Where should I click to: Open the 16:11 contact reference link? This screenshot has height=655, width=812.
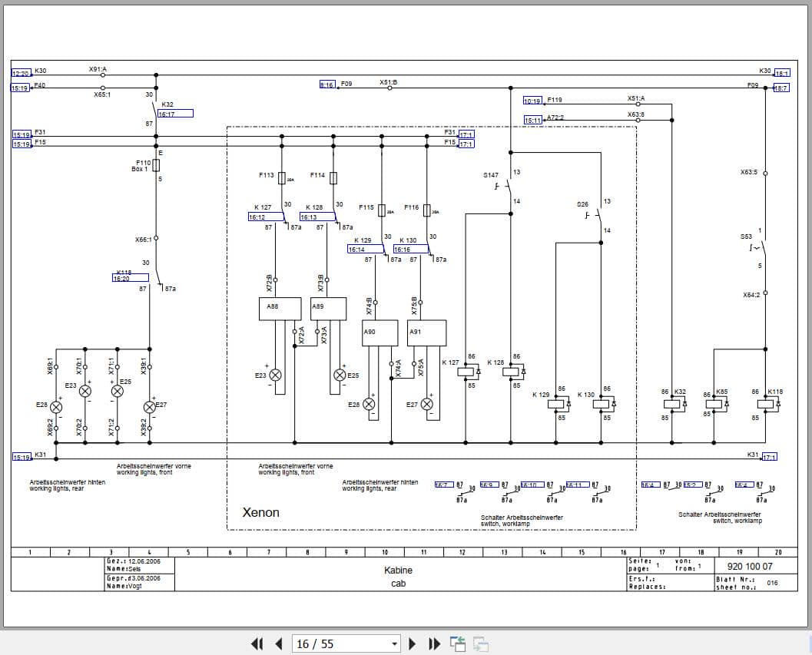tap(578, 485)
